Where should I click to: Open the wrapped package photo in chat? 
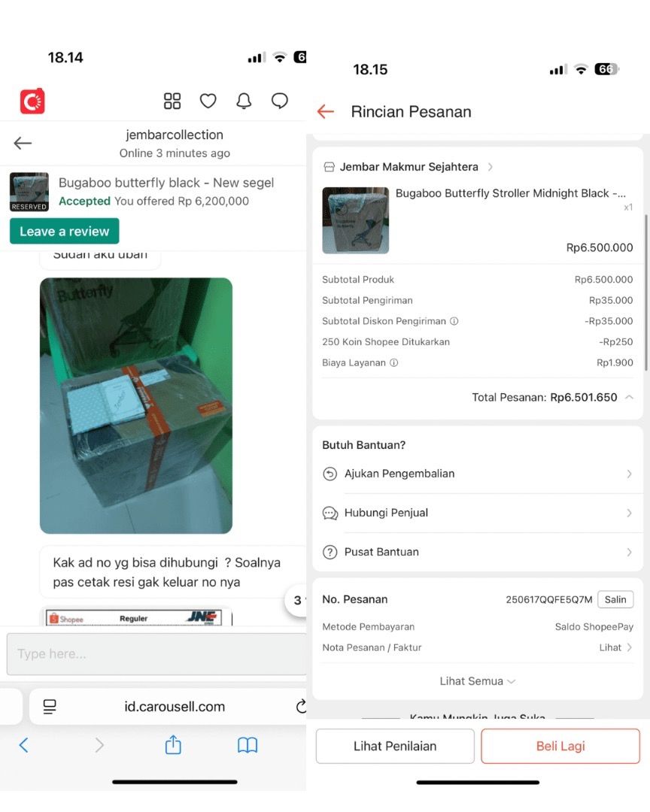[136, 405]
